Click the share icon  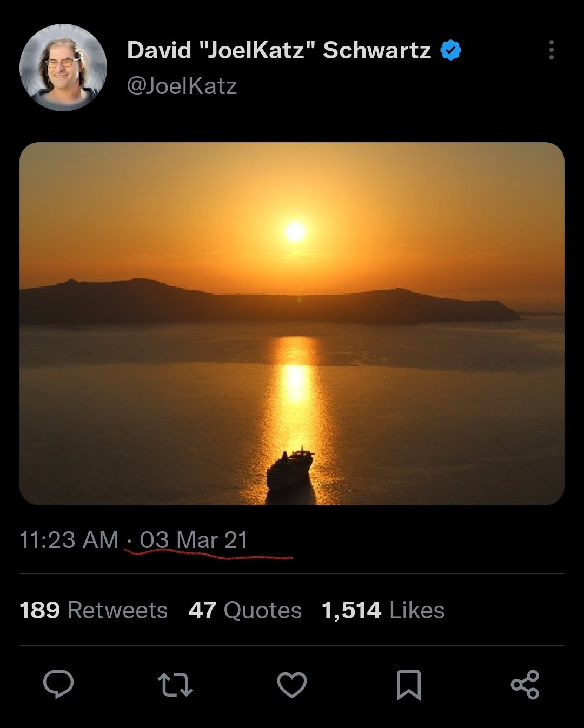click(x=525, y=684)
